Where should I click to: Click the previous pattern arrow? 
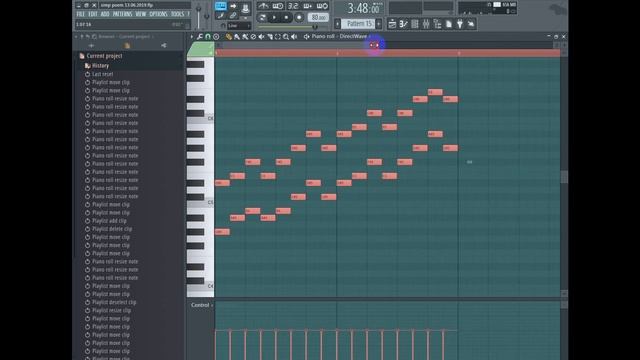point(337,24)
